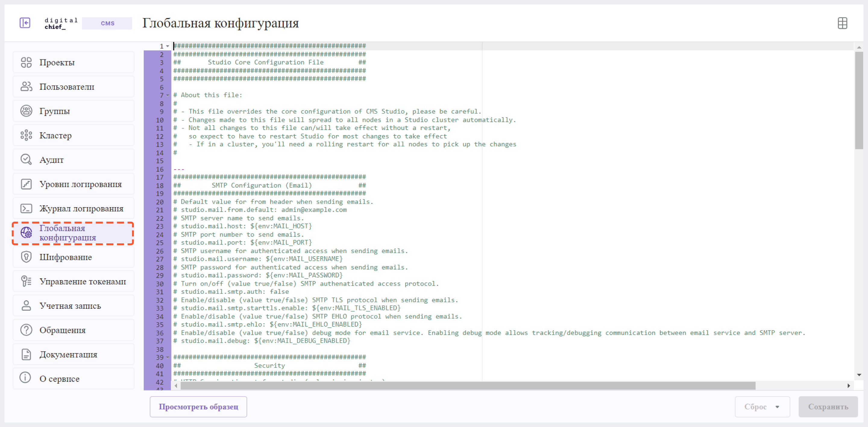This screenshot has width=868, height=427.
Task: Open Шифрование page
Action: tap(74, 257)
